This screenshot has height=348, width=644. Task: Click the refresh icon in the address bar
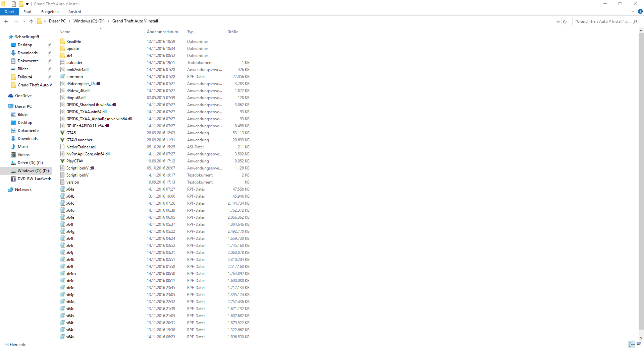click(x=565, y=21)
